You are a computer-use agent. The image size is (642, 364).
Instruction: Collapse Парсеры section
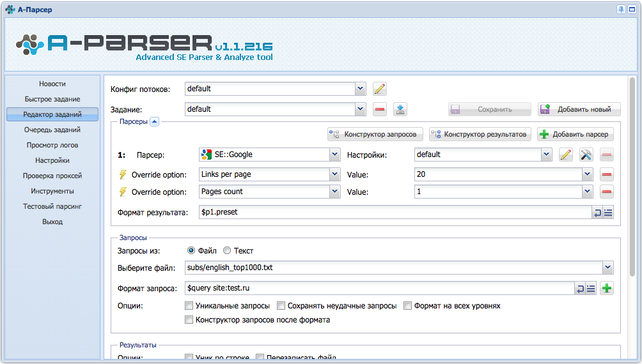(x=154, y=121)
